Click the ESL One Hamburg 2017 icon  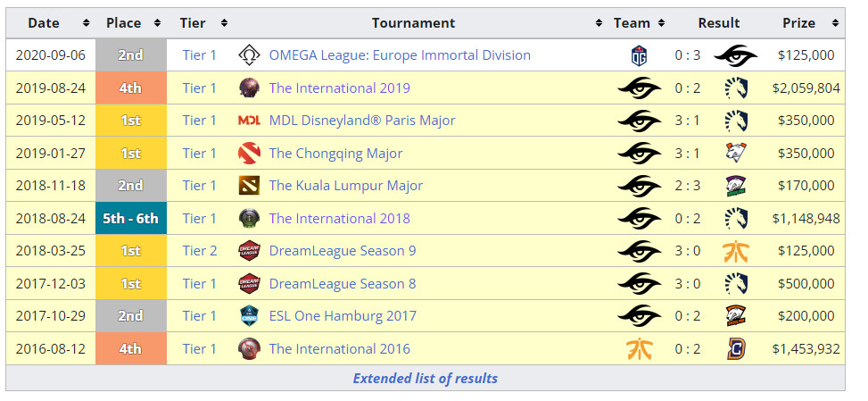pyautogui.click(x=249, y=315)
